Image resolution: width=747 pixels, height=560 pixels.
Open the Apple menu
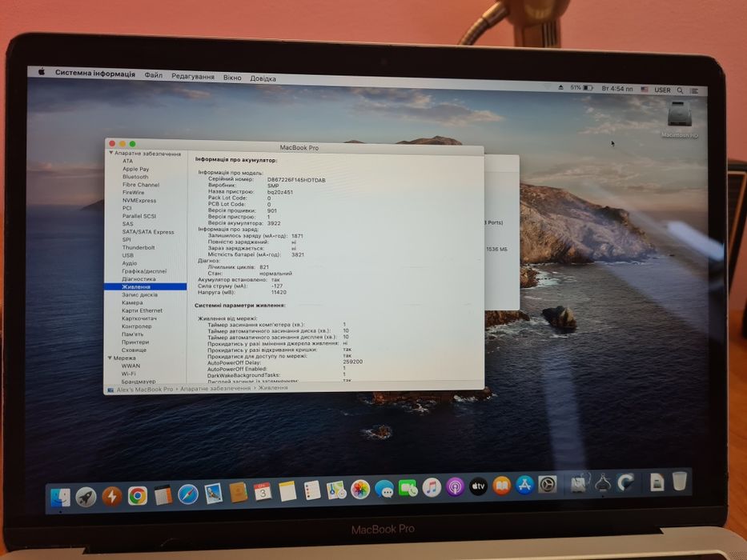42,71
